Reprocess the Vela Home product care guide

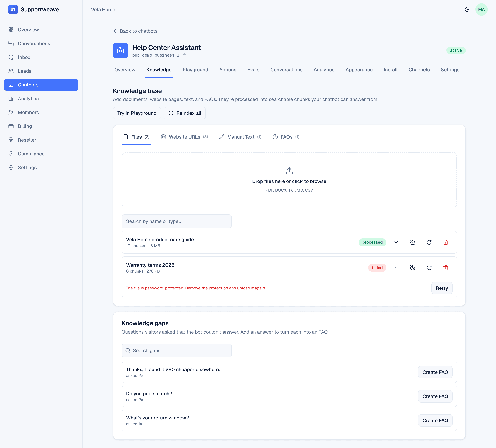[x=429, y=242]
